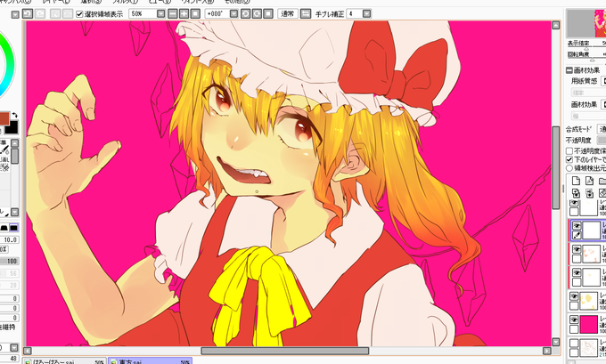
Task: Select the pink background layer thumbnail
Action: 589,324
